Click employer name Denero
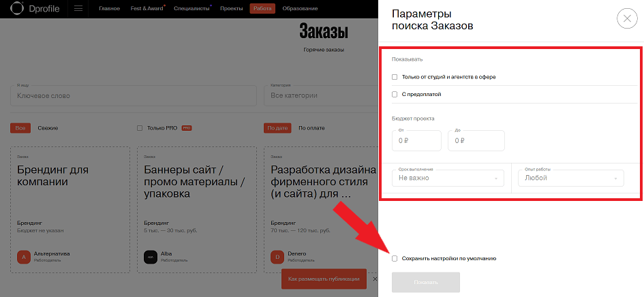Screen dimensions: 644x297 [296, 254]
